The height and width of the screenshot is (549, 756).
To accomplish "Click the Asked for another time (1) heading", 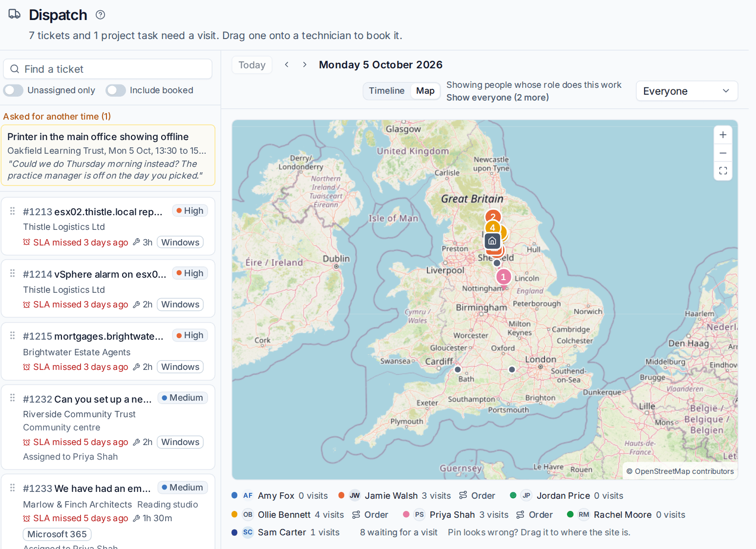I will (57, 117).
